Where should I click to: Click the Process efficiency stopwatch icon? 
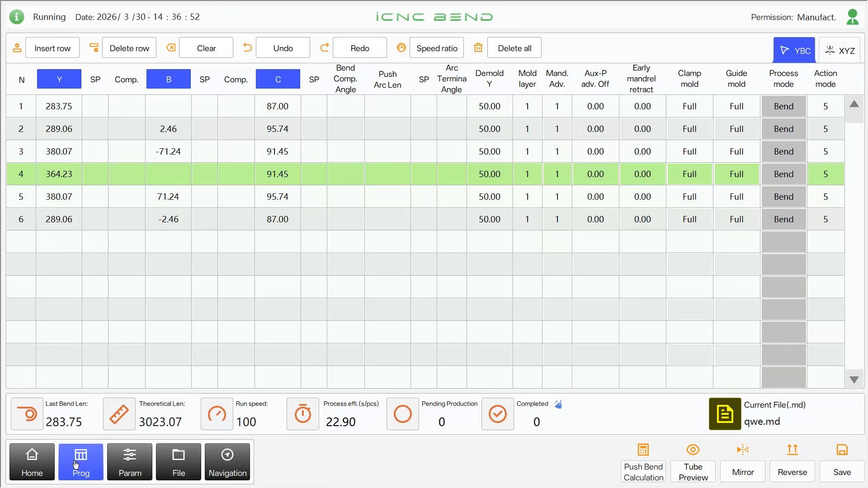pos(303,414)
